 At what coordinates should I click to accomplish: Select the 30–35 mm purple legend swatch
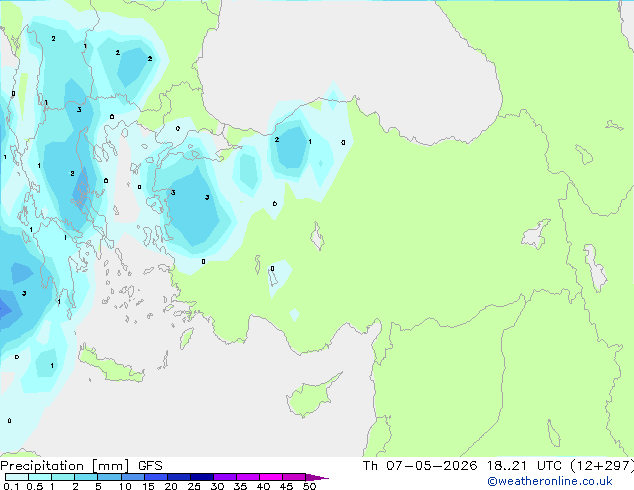(x=224, y=477)
